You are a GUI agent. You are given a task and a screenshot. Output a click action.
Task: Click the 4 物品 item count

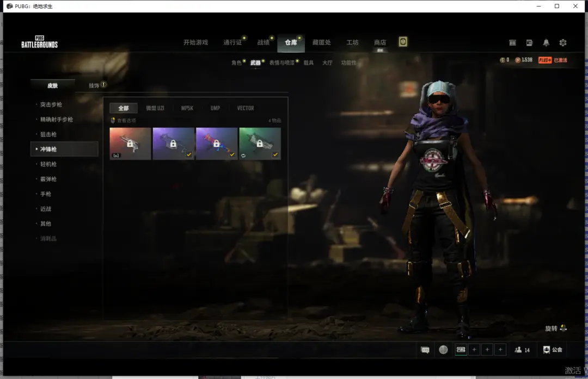tap(274, 121)
